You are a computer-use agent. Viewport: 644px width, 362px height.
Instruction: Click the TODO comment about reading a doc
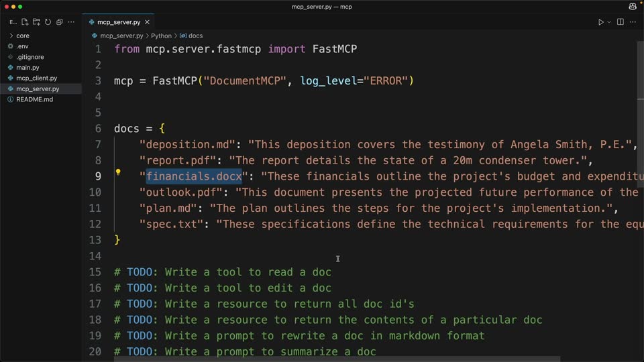click(223, 272)
